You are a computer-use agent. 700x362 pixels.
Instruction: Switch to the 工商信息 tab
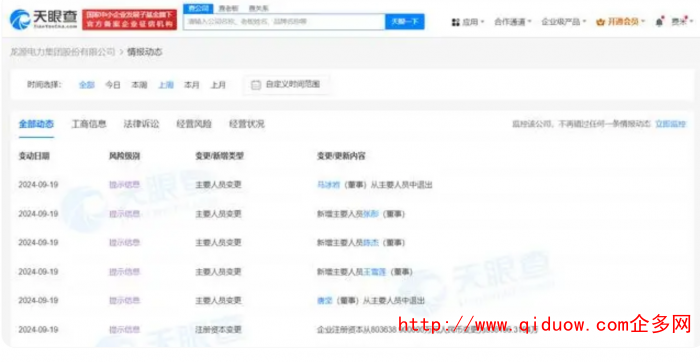click(x=89, y=124)
